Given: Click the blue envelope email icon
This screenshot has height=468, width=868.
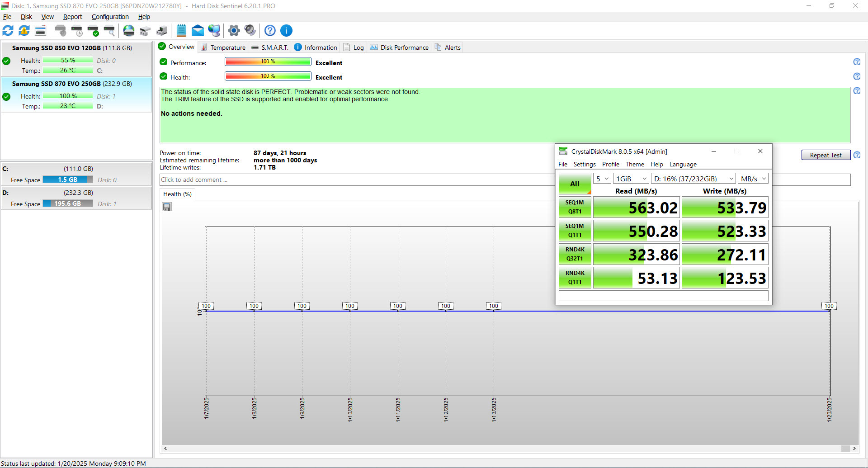Looking at the screenshot, I should point(198,31).
